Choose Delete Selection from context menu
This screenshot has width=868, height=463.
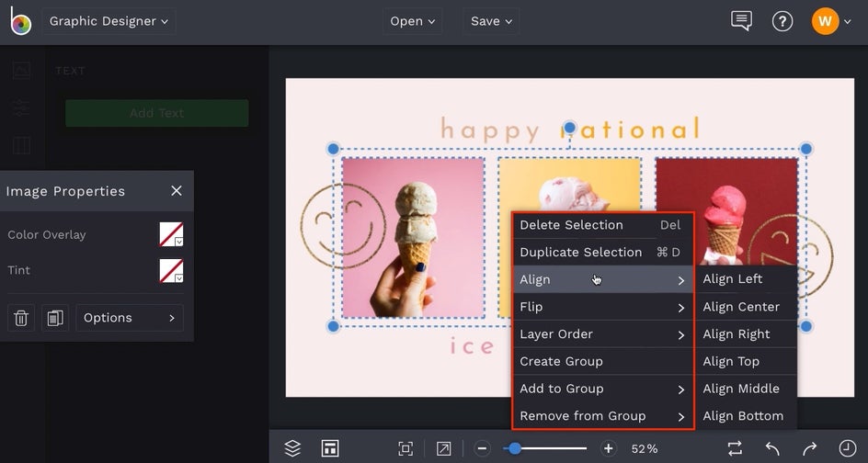[x=602, y=225]
